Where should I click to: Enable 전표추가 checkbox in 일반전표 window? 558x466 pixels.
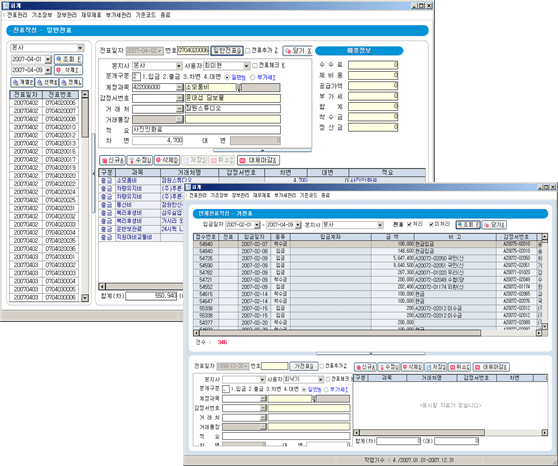pos(248,51)
